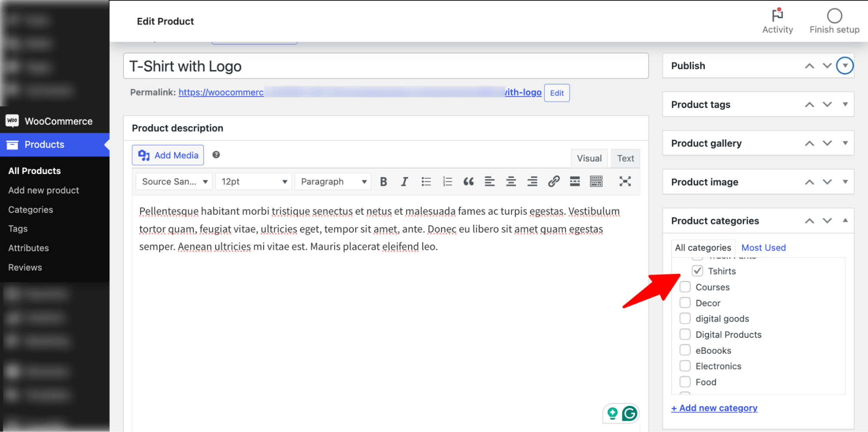Center align the text
The height and width of the screenshot is (432, 868).
[511, 182]
